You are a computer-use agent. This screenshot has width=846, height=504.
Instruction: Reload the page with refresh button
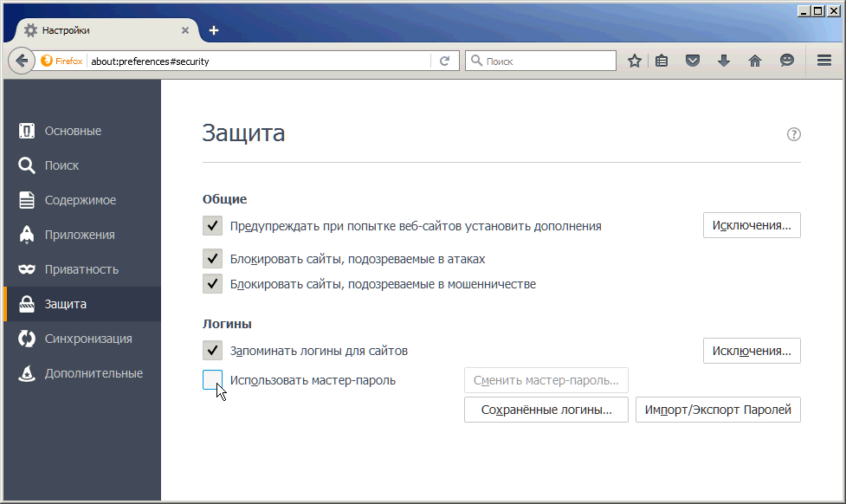point(444,61)
